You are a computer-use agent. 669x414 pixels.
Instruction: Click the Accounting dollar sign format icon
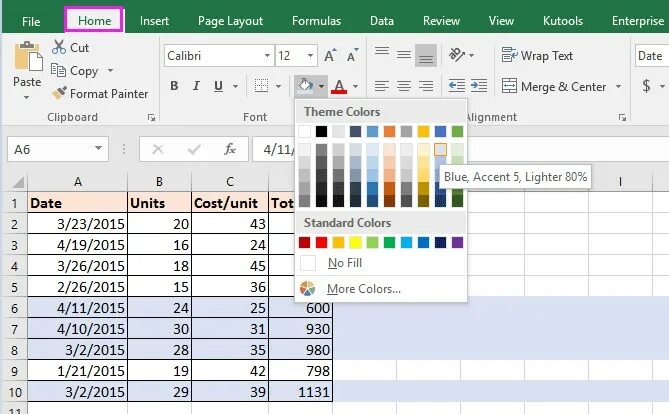tap(646, 86)
